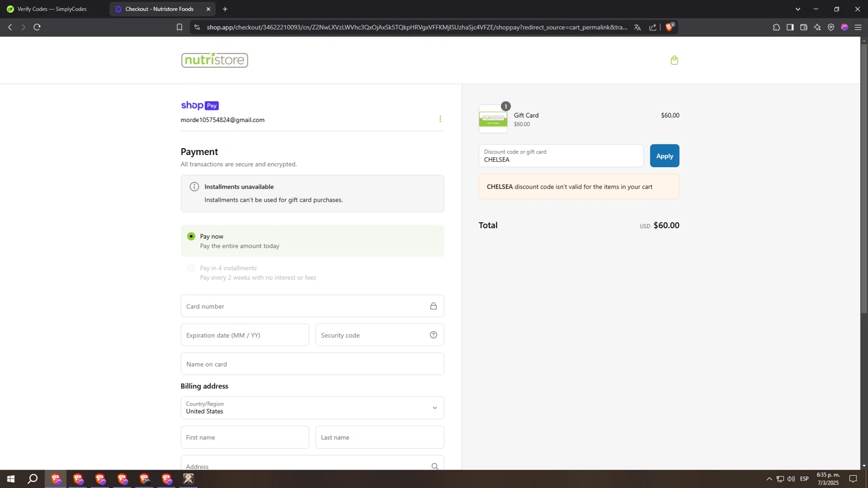The width and height of the screenshot is (868, 488).
Task: Click the card number lock icon
Action: coord(433,306)
